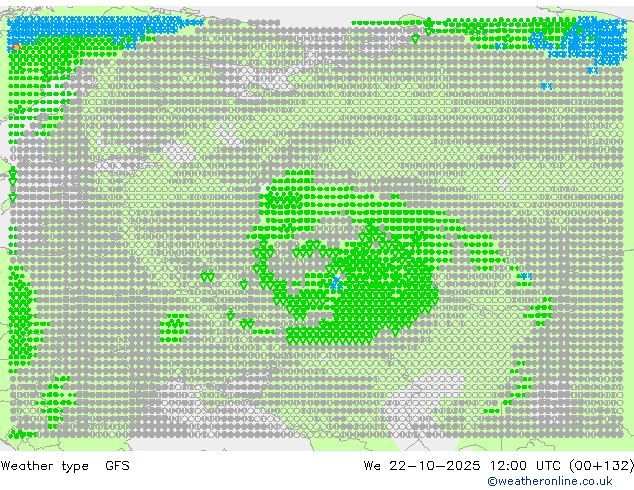Screen dimensions: 634x490
Task: Click the weatheronline.co.uk copyright text
Action: 550,481
